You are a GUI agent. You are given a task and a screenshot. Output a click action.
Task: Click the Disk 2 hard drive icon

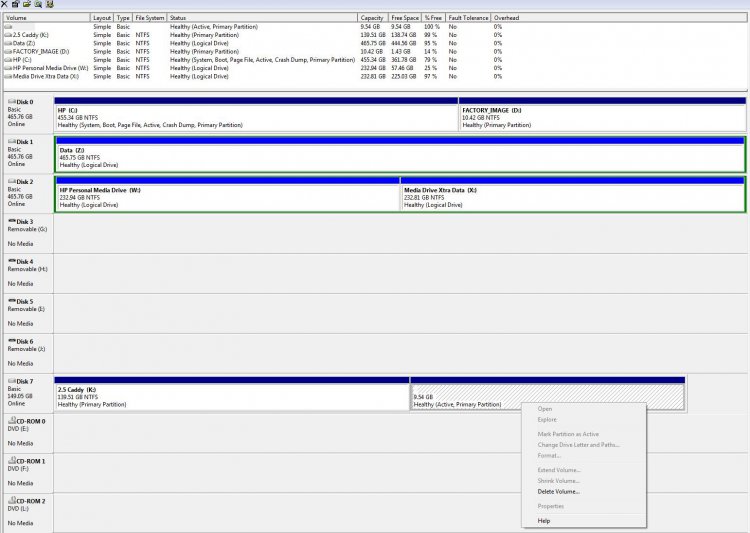pyautogui.click(x=12, y=181)
